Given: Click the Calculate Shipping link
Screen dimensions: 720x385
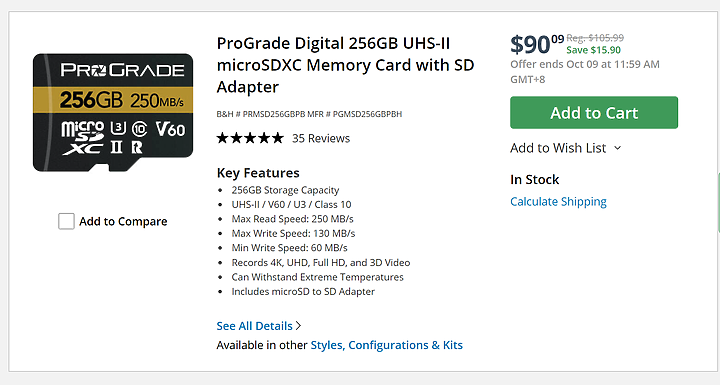Looking at the screenshot, I should coord(558,202).
